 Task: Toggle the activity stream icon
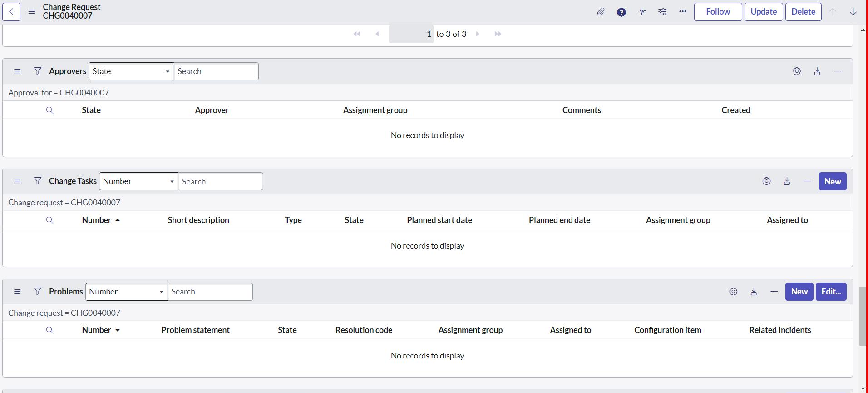tap(642, 12)
